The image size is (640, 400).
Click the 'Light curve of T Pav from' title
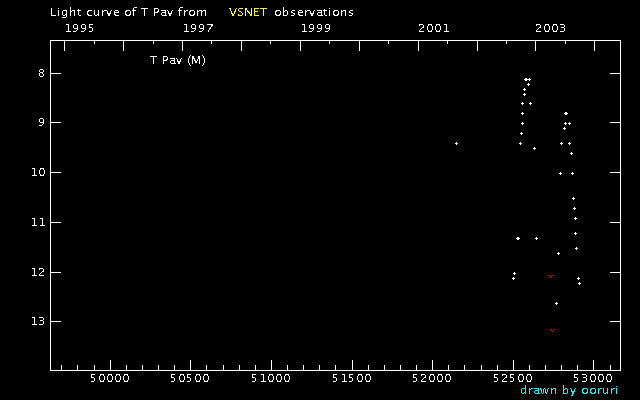[x=128, y=12]
